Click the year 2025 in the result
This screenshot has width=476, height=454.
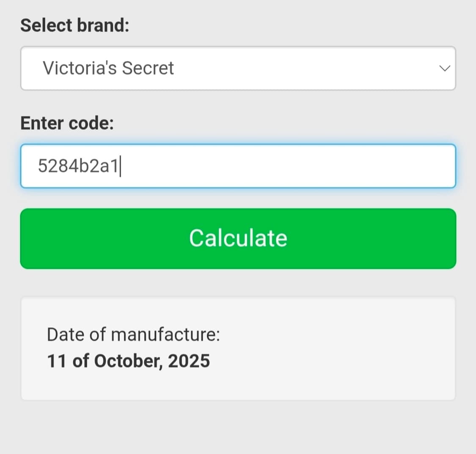click(x=189, y=361)
